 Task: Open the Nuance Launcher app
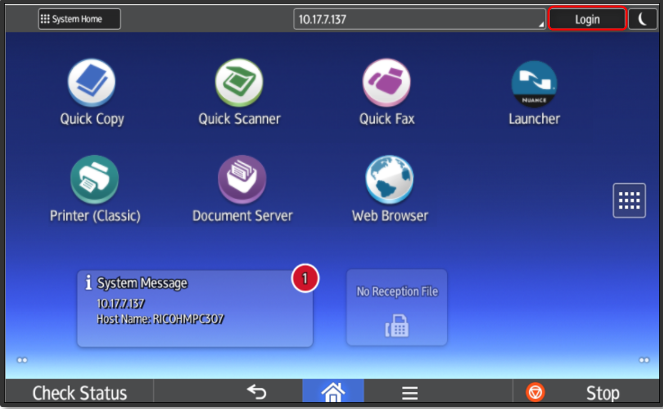[x=534, y=84]
